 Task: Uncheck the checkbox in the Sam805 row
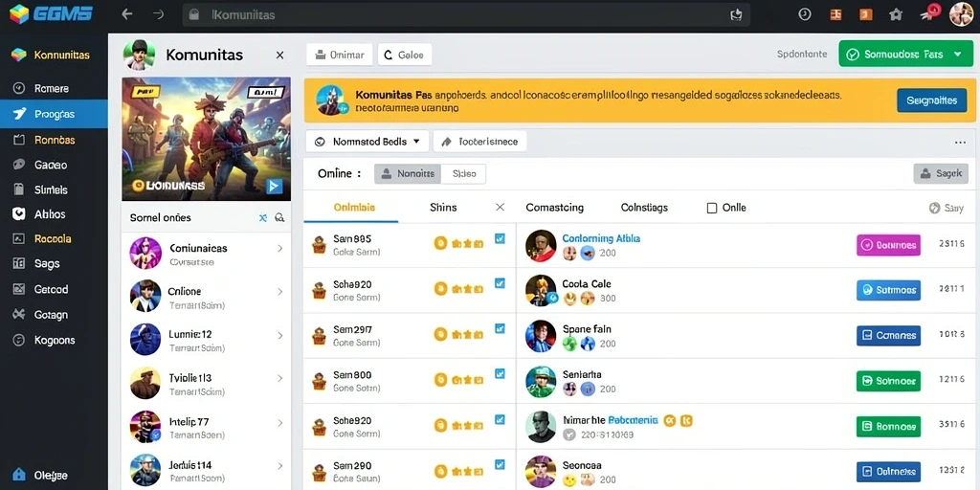click(500, 238)
